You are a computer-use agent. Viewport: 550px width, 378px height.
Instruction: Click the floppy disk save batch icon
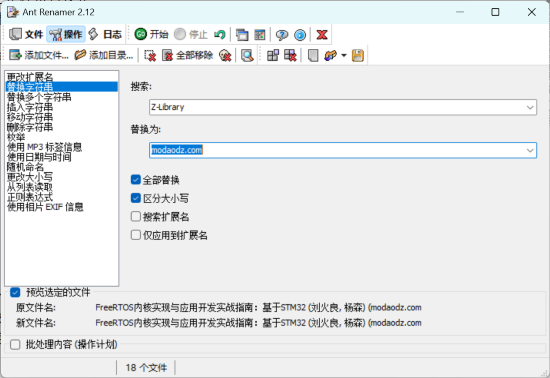click(x=357, y=55)
